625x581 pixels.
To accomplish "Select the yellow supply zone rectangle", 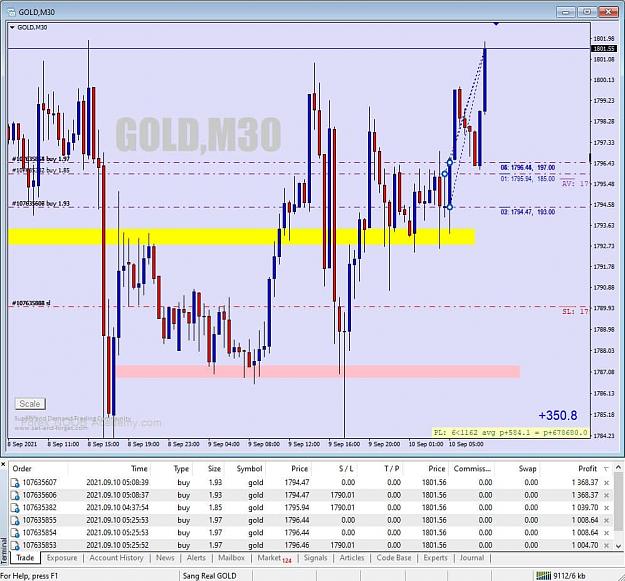I will pos(241,236).
